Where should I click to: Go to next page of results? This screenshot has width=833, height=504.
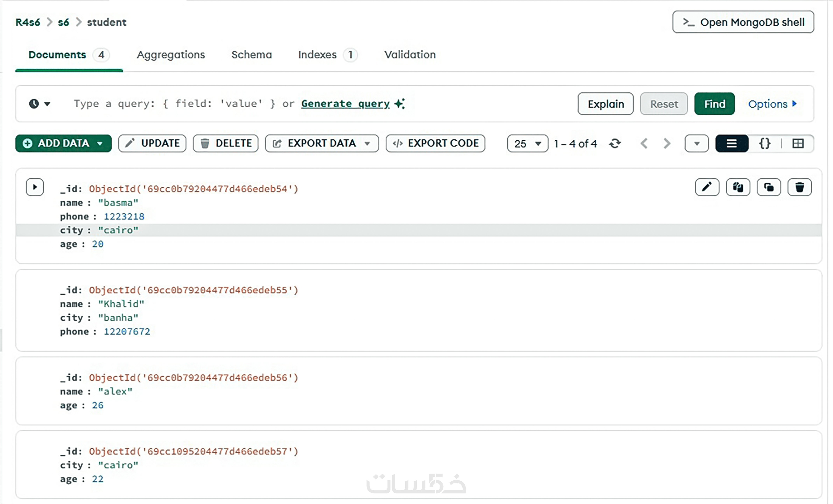coord(666,144)
